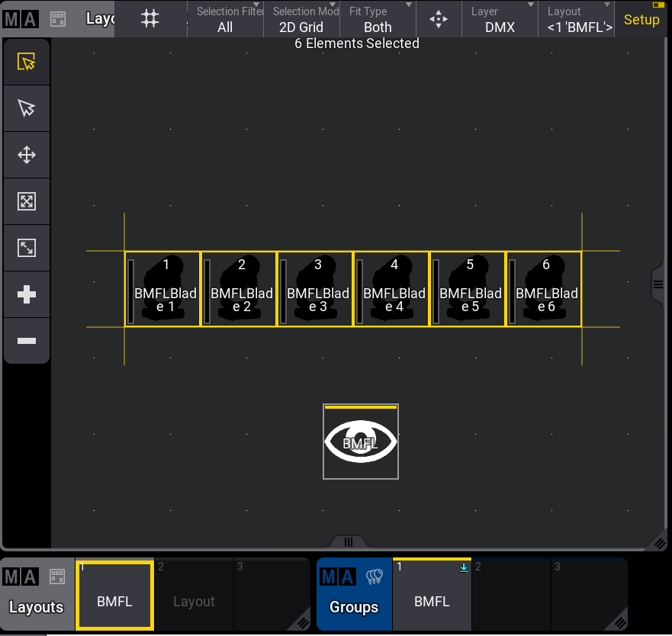
Task: Click the Groups pool title button
Action: point(354,595)
